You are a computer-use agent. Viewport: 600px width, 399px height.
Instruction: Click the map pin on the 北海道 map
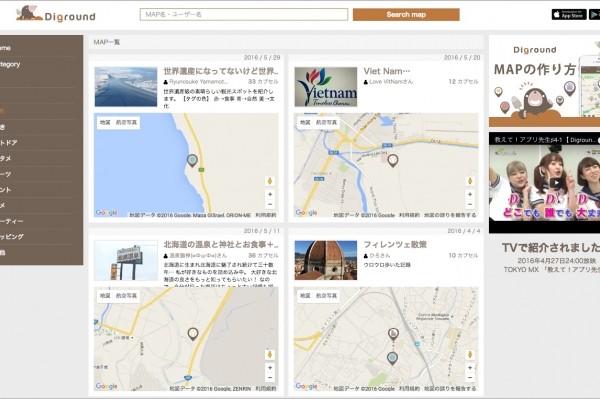tap(193, 334)
